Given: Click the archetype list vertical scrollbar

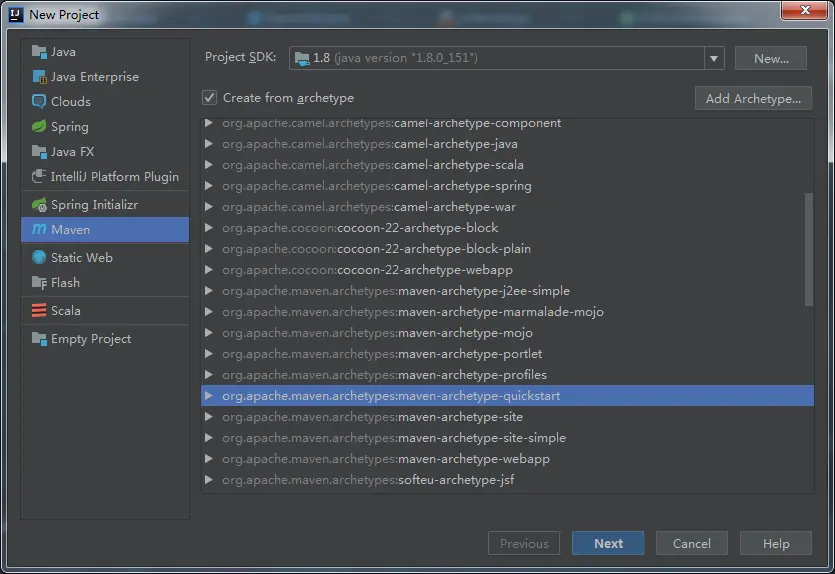Looking at the screenshot, I should pos(809,249).
